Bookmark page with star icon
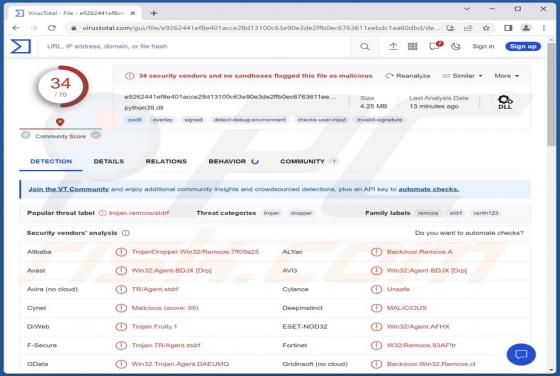The height and width of the screenshot is (376, 560). click(x=486, y=28)
